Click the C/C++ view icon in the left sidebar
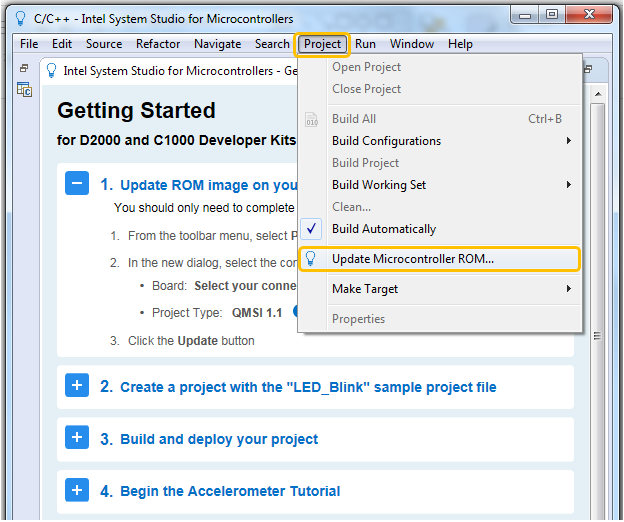The height and width of the screenshot is (522, 624). (24, 90)
